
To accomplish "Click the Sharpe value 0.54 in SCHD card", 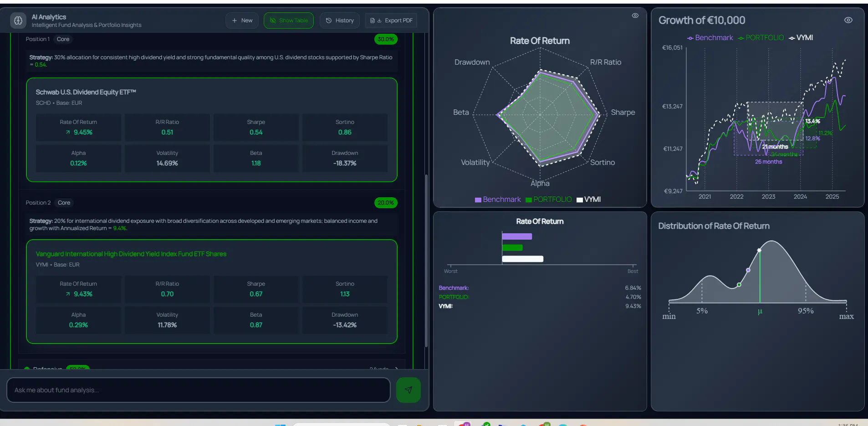I will [256, 132].
